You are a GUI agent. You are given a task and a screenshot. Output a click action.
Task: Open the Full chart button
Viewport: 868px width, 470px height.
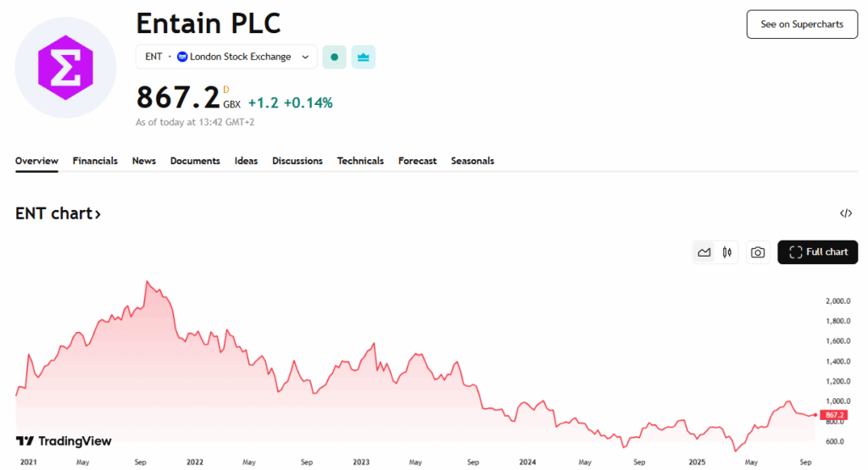tap(818, 252)
